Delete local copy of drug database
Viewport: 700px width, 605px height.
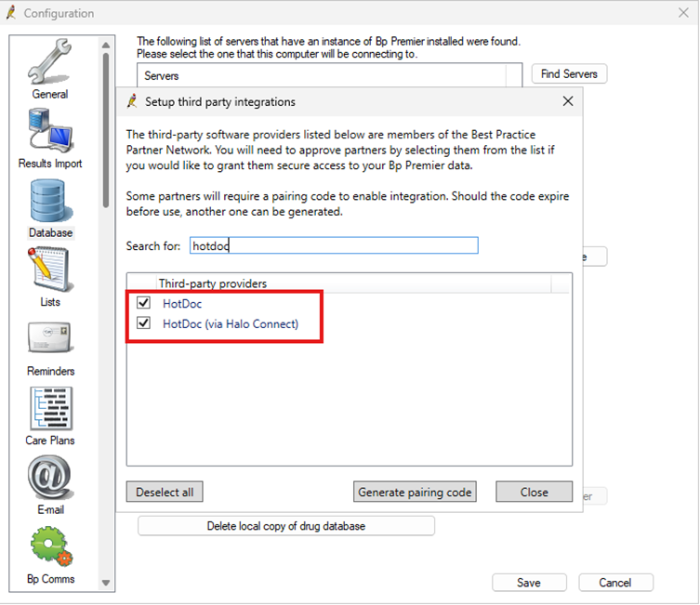pyautogui.click(x=286, y=526)
